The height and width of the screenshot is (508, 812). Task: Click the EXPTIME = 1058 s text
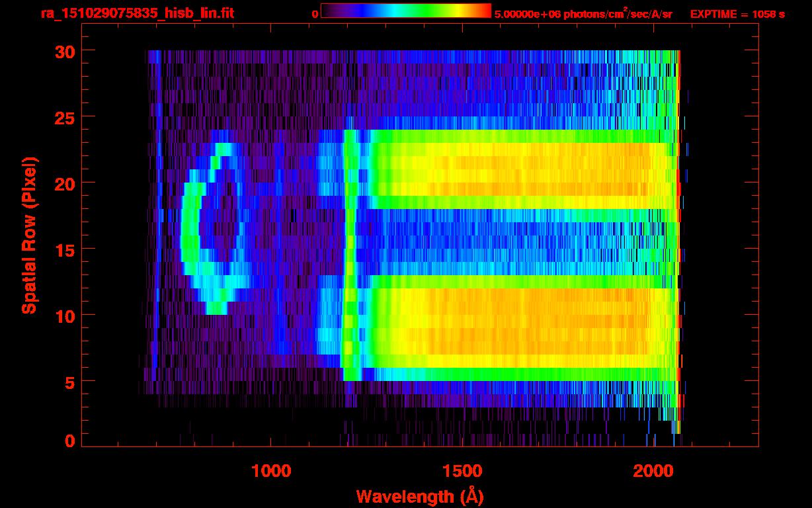point(737,14)
